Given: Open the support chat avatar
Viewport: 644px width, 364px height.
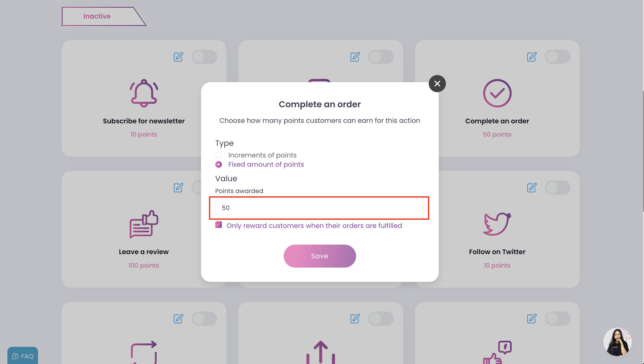Looking at the screenshot, I should point(617,342).
